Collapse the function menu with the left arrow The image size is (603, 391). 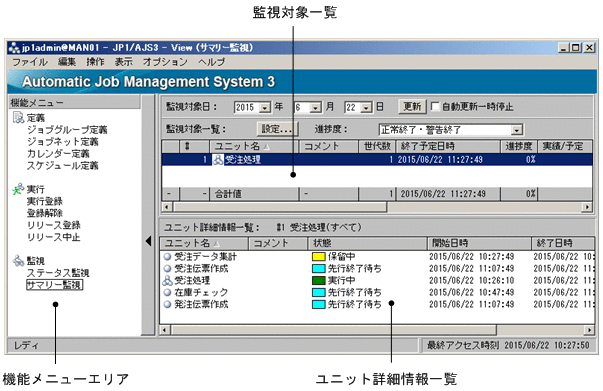148,241
